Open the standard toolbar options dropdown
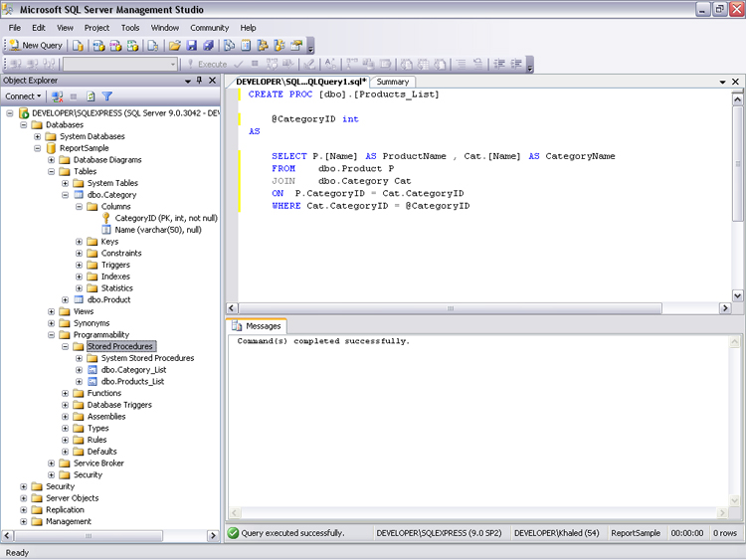 (310, 46)
